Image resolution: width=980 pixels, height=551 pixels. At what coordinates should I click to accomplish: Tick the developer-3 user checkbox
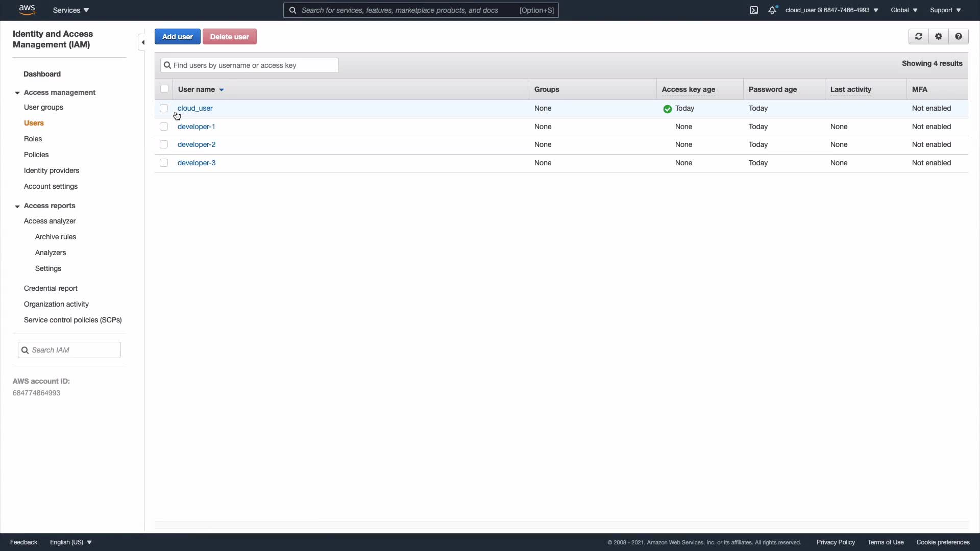coord(164,163)
